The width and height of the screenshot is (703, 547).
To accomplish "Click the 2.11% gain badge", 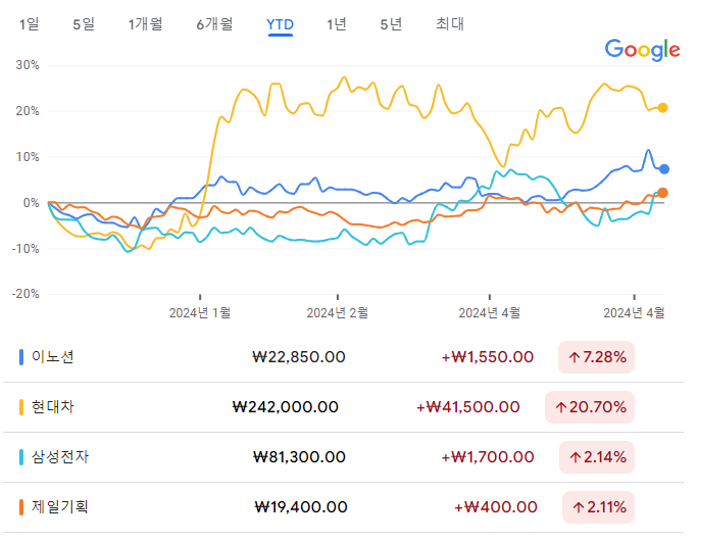I will [599, 507].
